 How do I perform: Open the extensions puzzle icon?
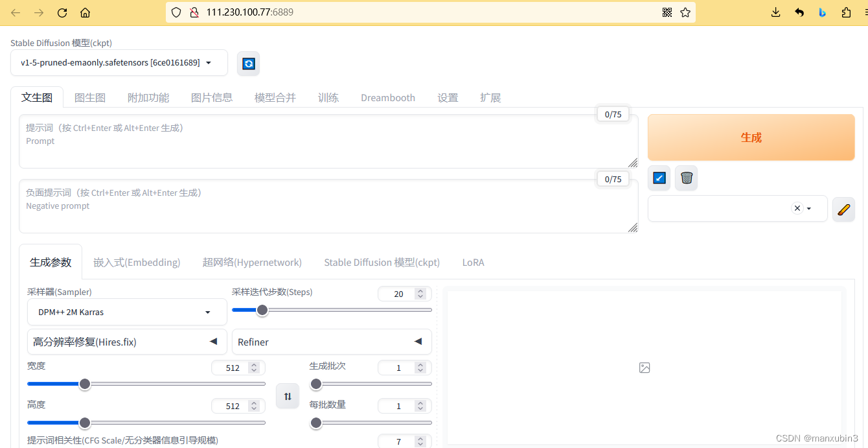[846, 12]
